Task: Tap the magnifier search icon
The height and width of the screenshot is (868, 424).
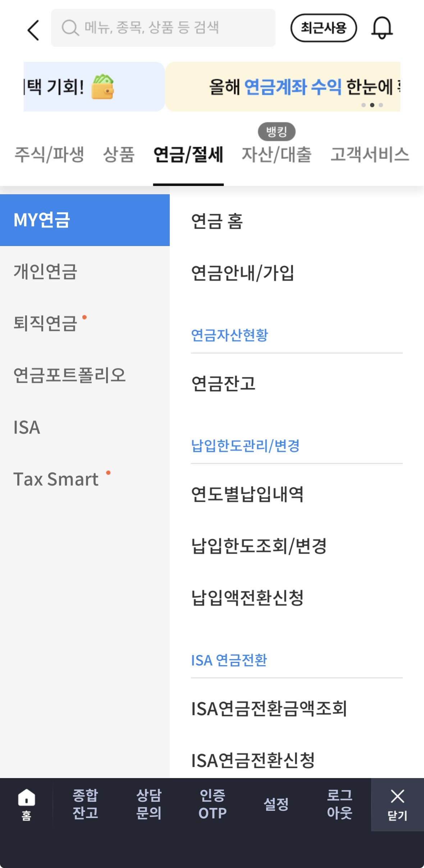Action: (70, 28)
